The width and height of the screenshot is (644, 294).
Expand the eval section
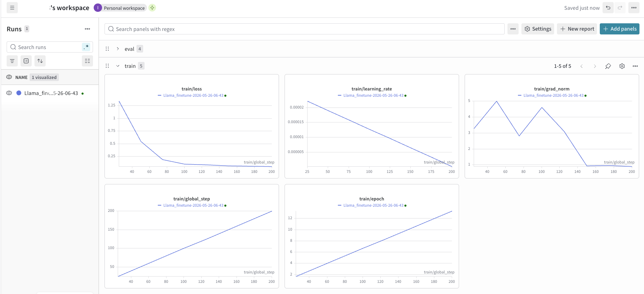pyautogui.click(x=118, y=49)
